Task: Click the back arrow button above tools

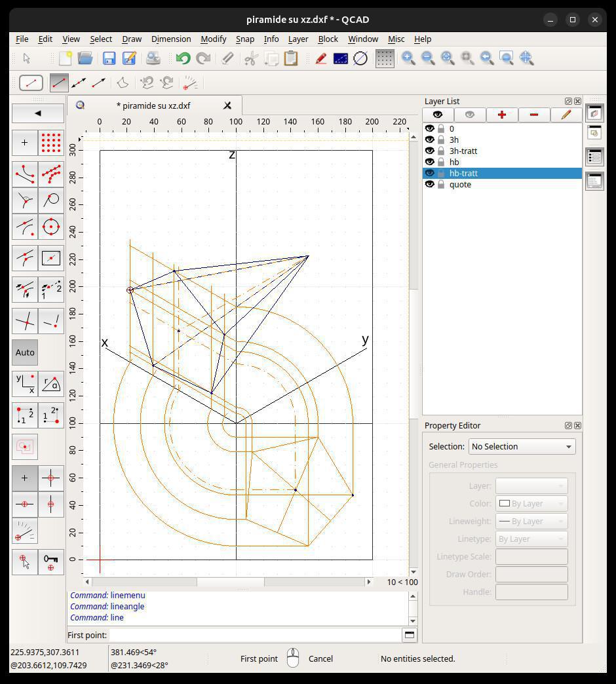Action: point(38,113)
